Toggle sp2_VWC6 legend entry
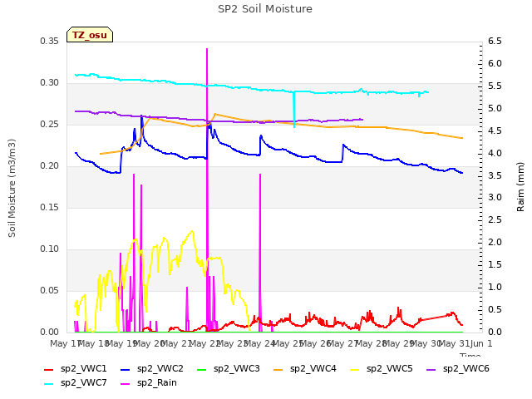This screenshot has width=532, height=399. click(x=458, y=369)
